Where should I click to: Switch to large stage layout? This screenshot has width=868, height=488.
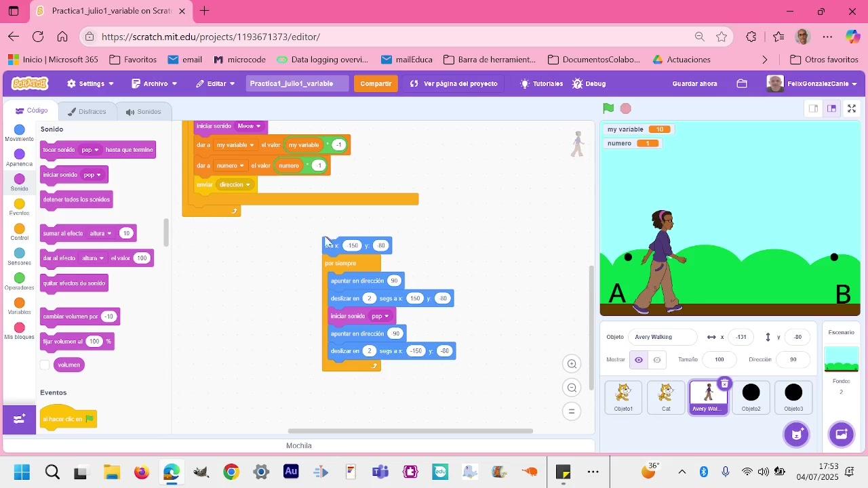[831, 108]
